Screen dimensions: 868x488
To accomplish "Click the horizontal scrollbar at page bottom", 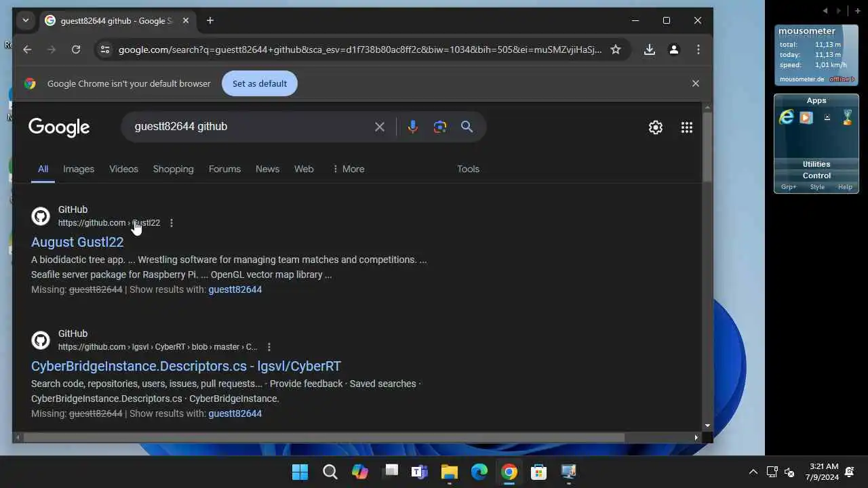I will [324, 438].
